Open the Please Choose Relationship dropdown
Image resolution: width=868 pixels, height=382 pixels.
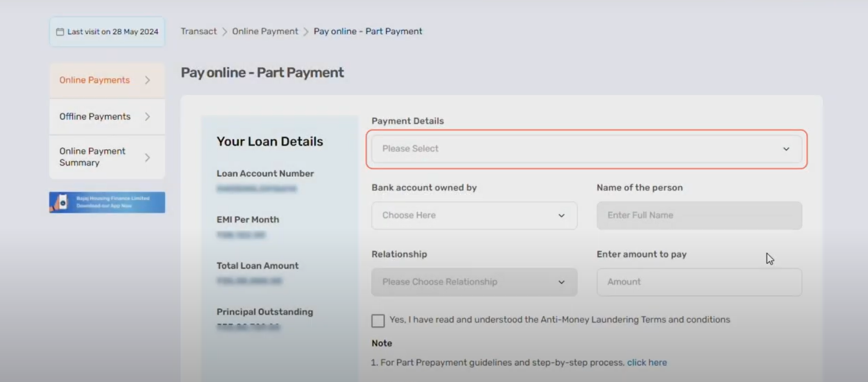click(474, 282)
